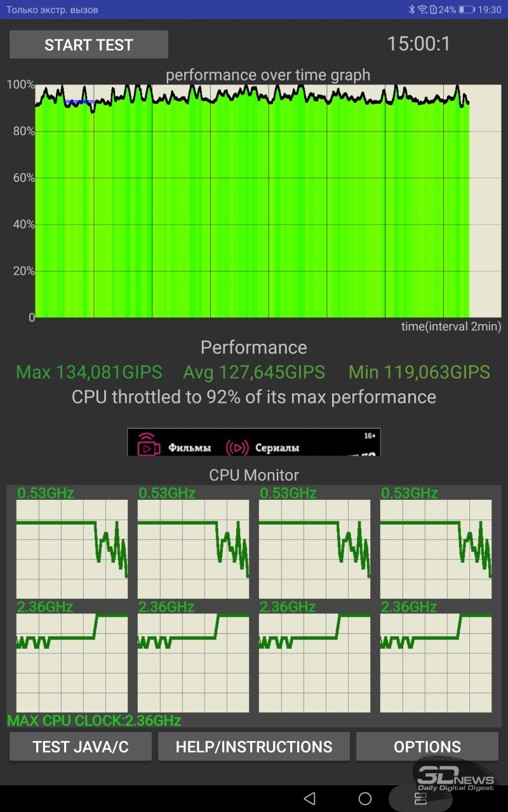Tap the blue marker on performance graph

click(79, 101)
